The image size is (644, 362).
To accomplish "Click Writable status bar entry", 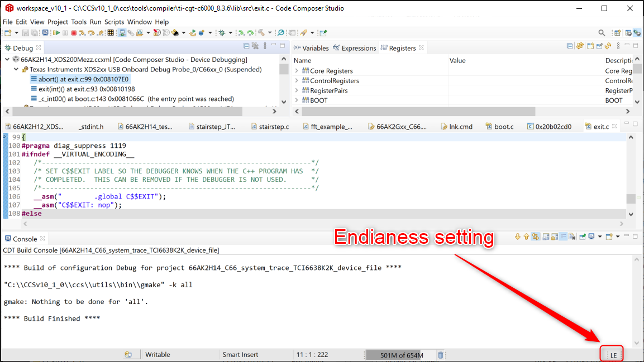I will pyautogui.click(x=158, y=355).
